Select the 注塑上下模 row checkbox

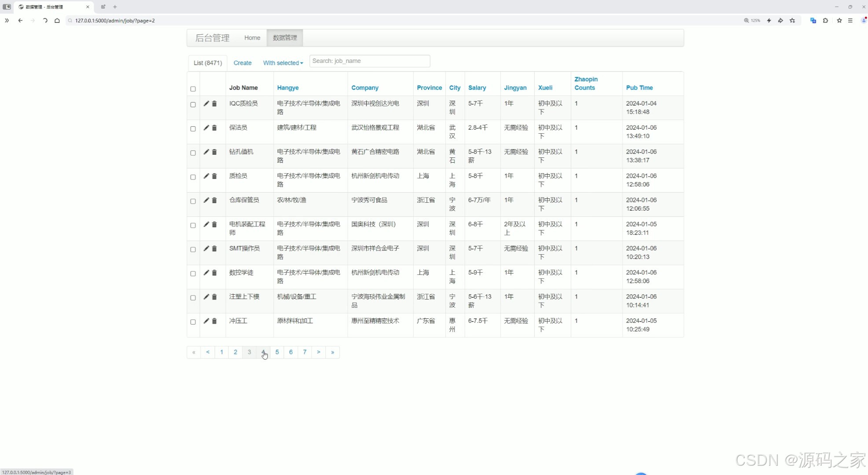point(193,298)
